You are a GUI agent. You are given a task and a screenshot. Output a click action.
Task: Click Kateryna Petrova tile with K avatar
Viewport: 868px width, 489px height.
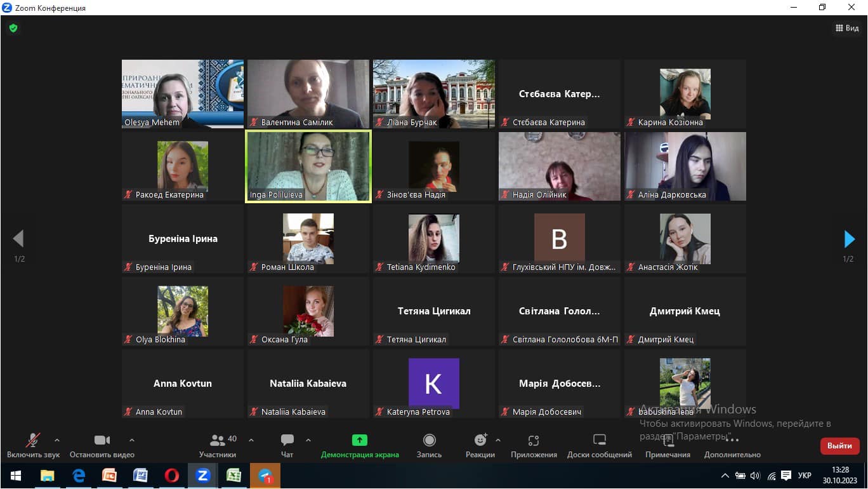click(x=434, y=384)
